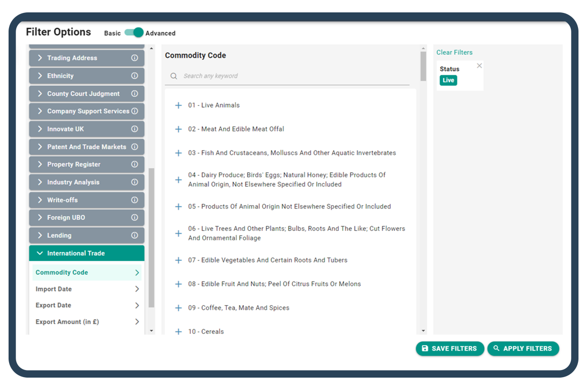Open the Export Date sub-filter

coord(87,305)
